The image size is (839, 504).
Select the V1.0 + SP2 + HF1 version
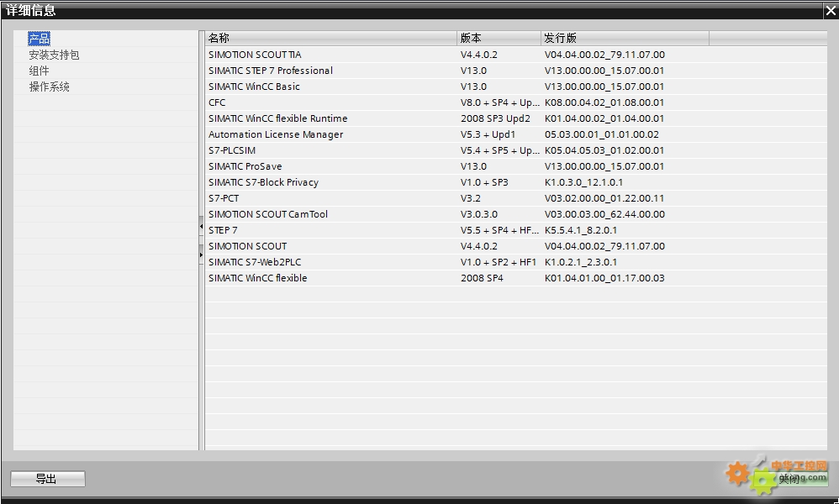pos(499,262)
